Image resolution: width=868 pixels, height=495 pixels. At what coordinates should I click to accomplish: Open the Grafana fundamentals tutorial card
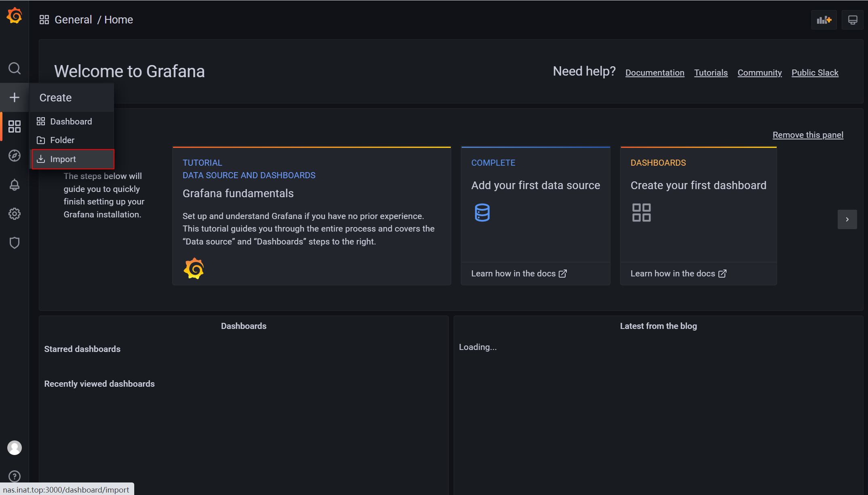[312, 216]
